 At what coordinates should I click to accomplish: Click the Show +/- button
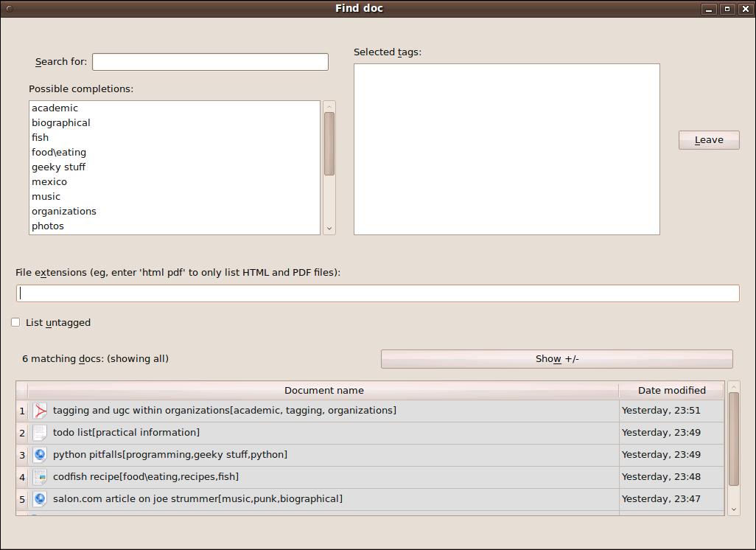point(556,359)
